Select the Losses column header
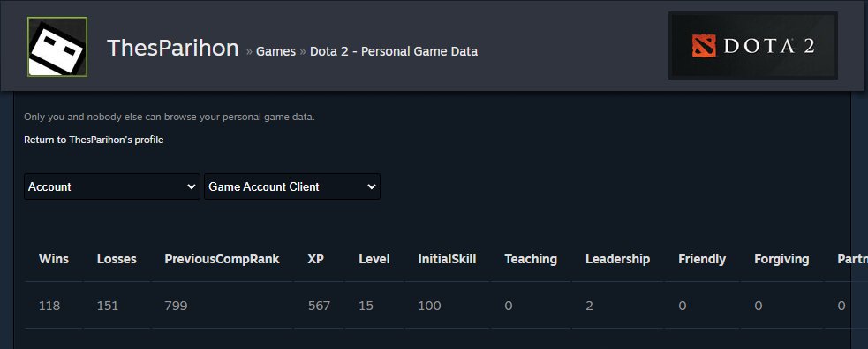 point(117,259)
